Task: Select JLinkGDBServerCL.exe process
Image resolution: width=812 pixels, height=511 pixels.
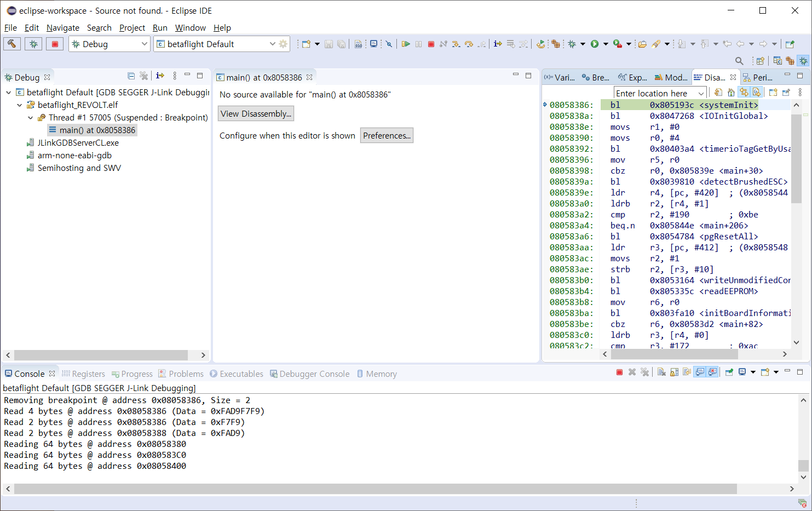Action: pyautogui.click(x=73, y=143)
